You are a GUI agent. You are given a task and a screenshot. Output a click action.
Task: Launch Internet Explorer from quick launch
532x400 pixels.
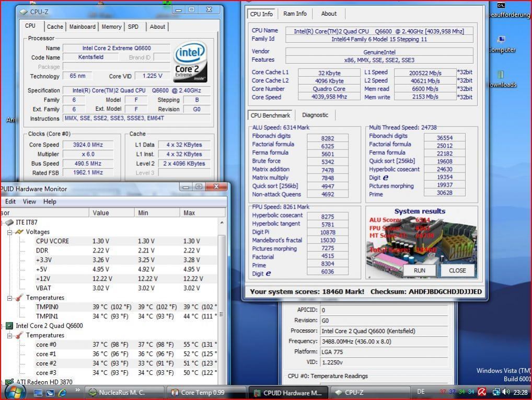click(x=62, y=393)
